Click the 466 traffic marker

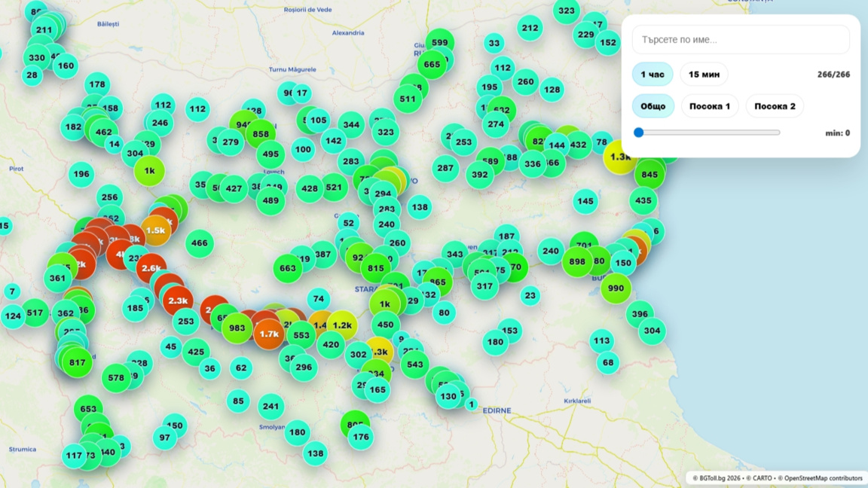[x=200, y=243]
